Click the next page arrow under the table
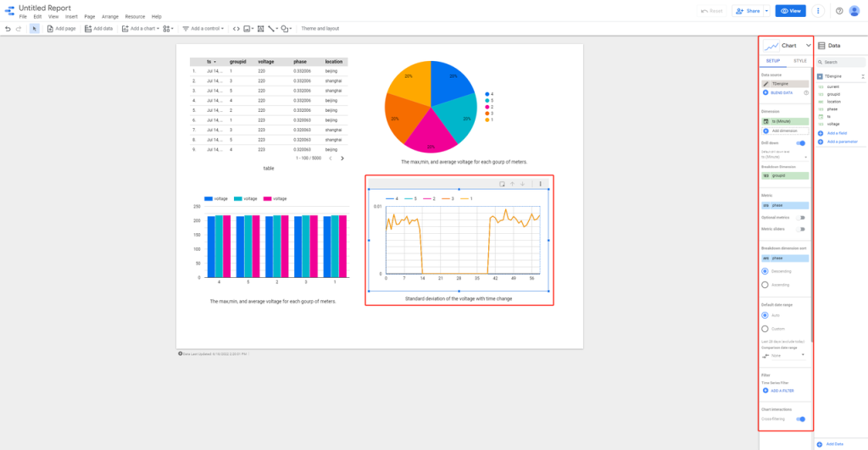 click(x=342, y=158)
